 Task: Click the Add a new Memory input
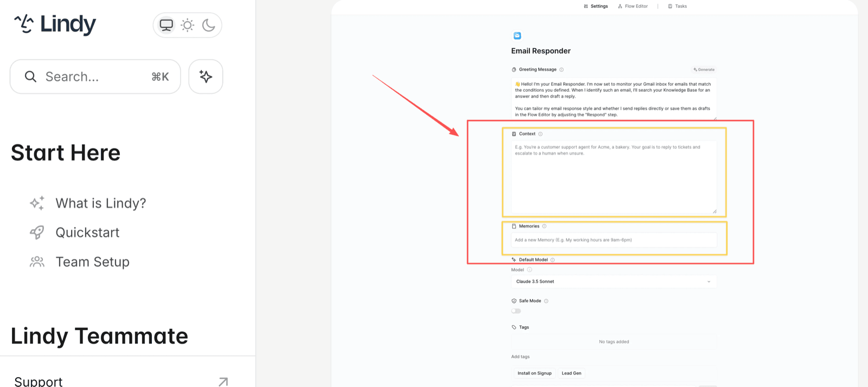pos(614,240)
